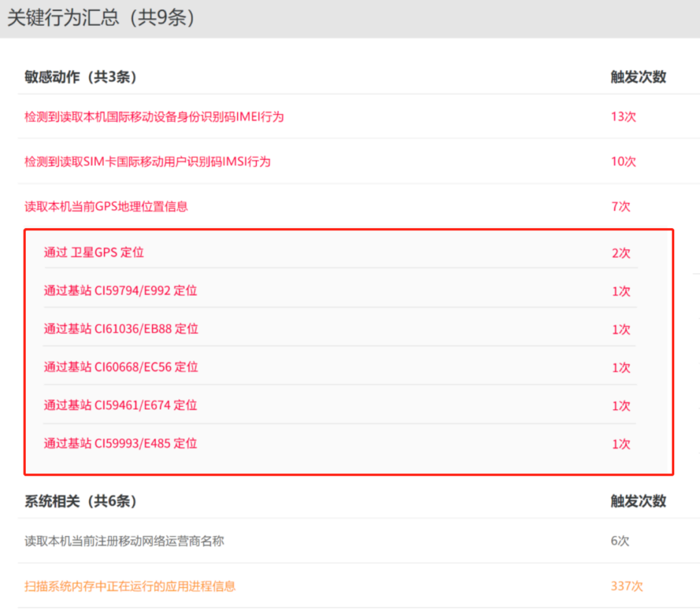Viewport: 700px width, 613px height.
Task: Select the 敏感动作 (共3条) section header
Action: (80, 77)
